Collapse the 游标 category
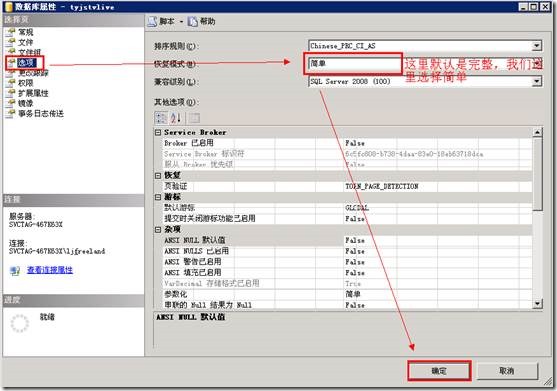The height and width of the screenshot is (391, 557). 158,197
